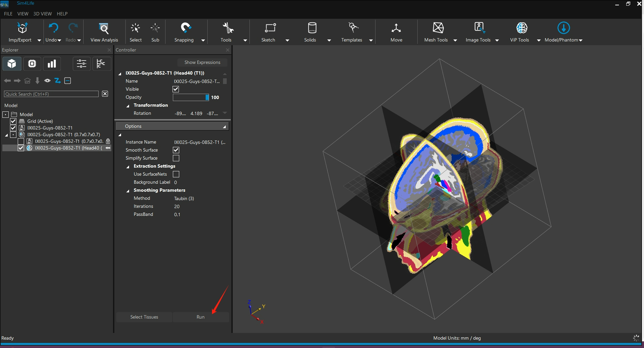Open the Sketch tool
644x348 pixels.
(270, 28)
